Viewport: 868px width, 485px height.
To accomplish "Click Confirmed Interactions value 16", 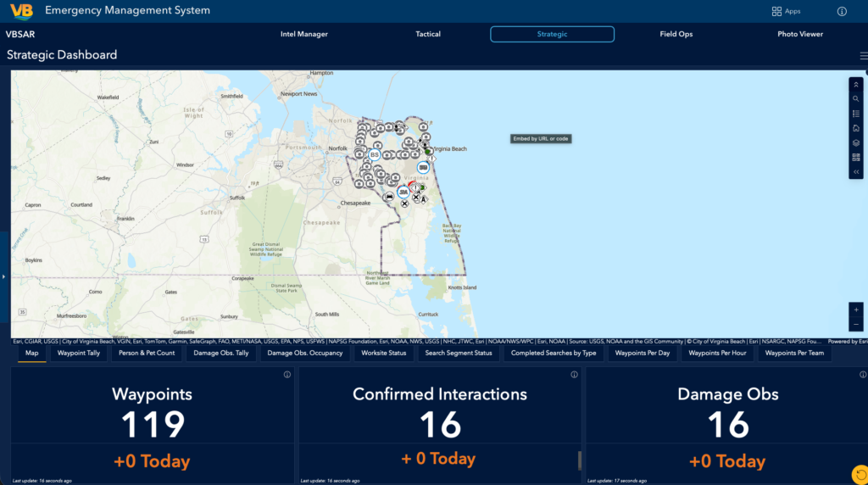I will point(440,425).
